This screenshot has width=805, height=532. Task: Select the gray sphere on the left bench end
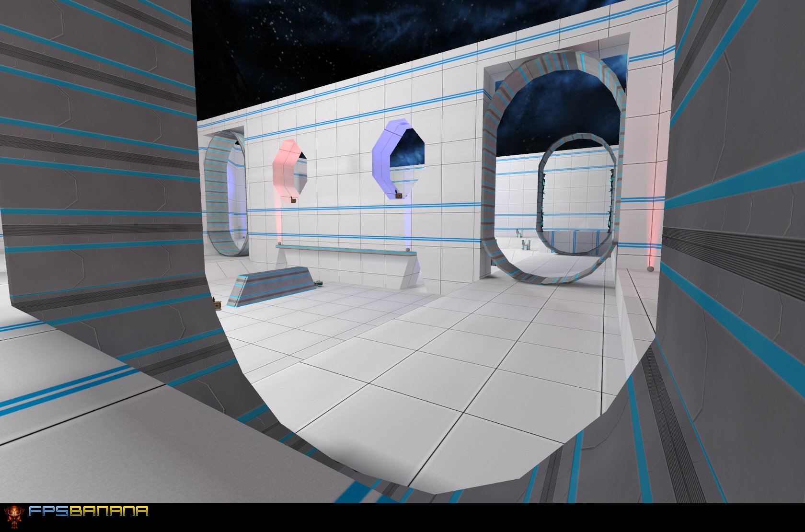280,244
